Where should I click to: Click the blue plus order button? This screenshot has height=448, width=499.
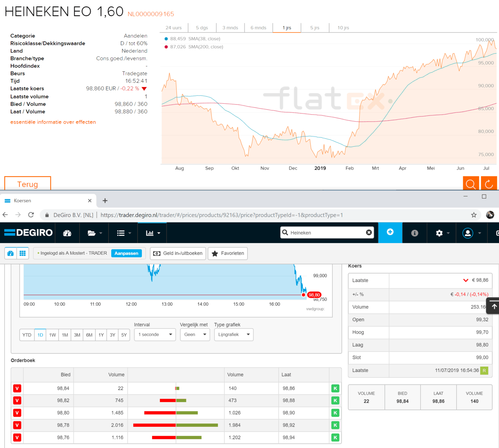click(390, 232)
